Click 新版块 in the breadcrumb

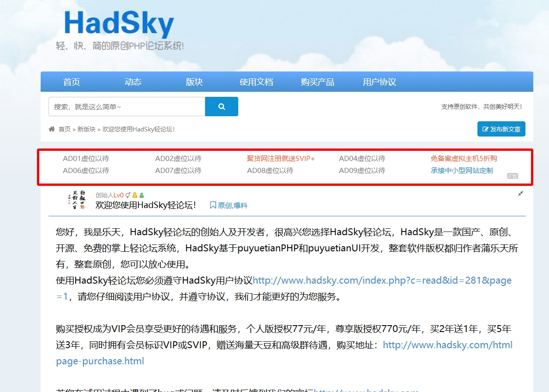(86, 129)
